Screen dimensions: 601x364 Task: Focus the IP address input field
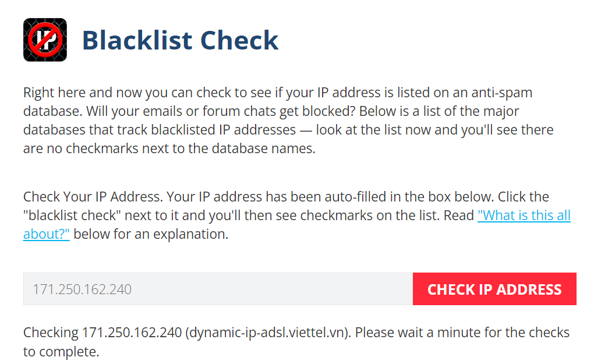click(x=218, y=289)
